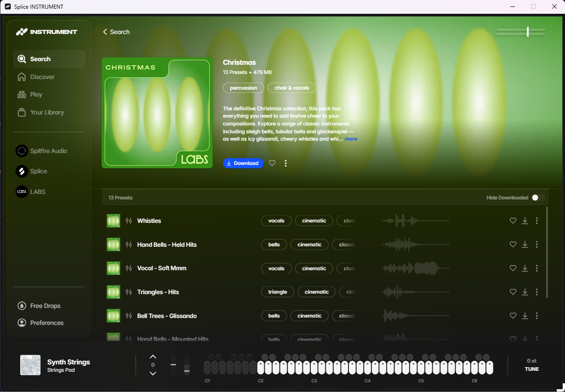Click triangle tag on Triangles row
Viewport: 565px width, 392px height.
coord(278,292)
